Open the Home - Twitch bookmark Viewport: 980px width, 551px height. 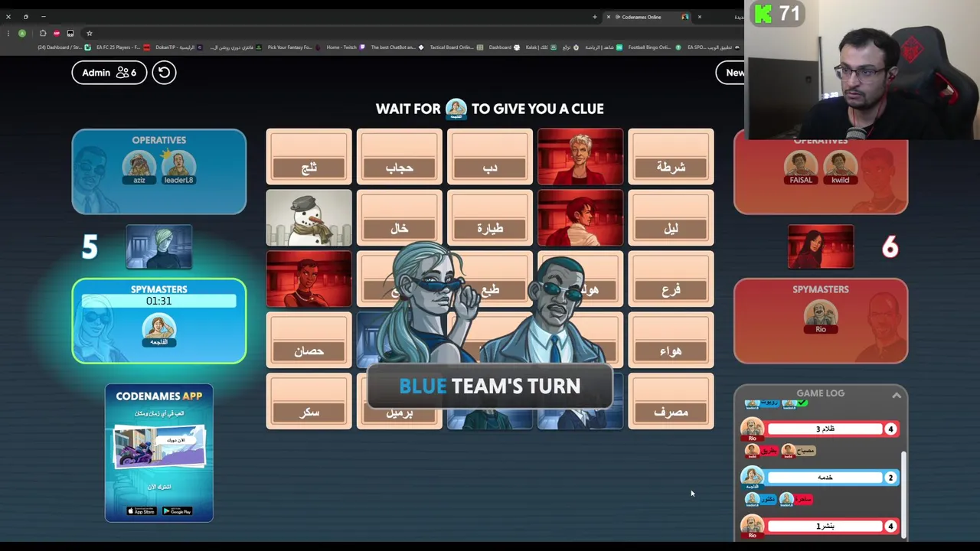pyautogui.click(x=345, y=47)
